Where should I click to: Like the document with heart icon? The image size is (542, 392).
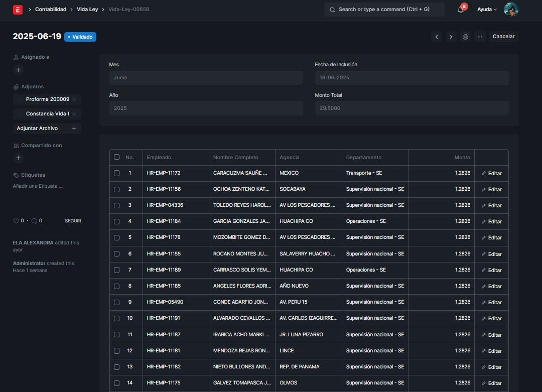point(16,221)
